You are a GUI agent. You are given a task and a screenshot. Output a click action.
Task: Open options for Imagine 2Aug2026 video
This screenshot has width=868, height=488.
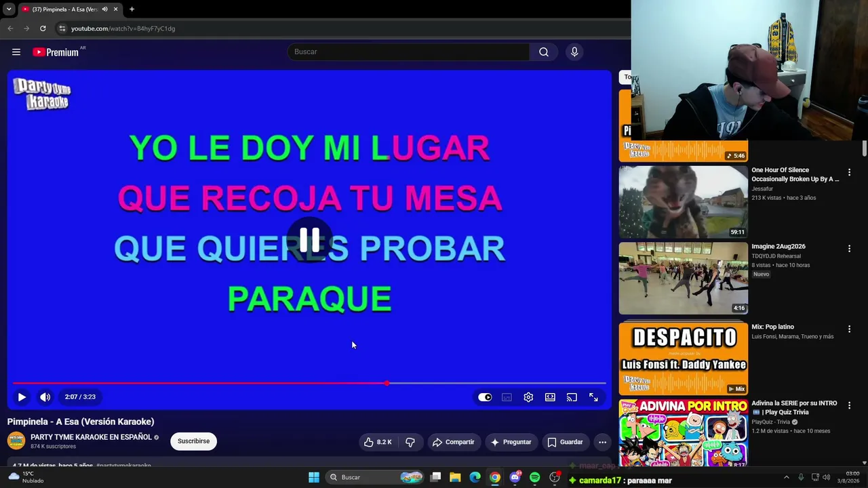coord(849,249)
